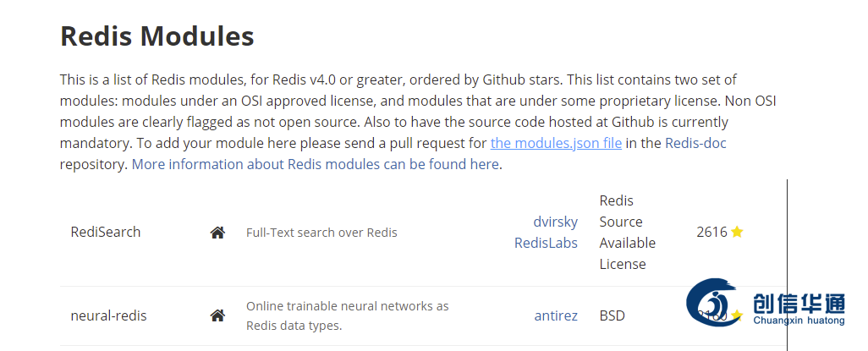868x351 pixels.
Task: Select the neural-redis module name
Action: 108,315
